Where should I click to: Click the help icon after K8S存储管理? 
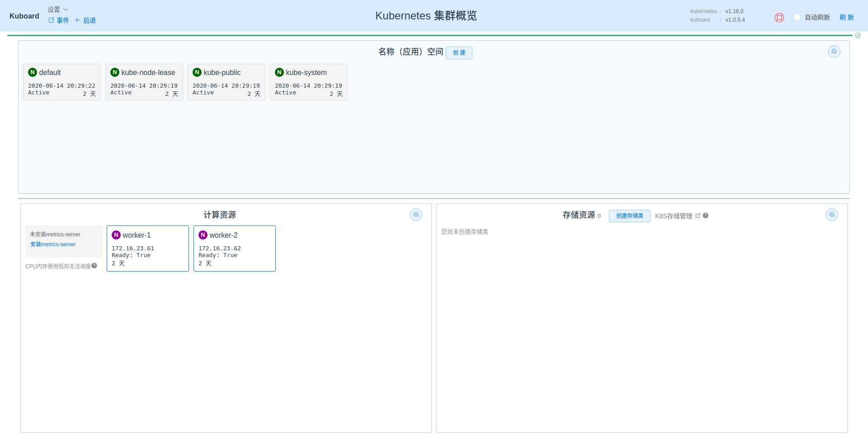(705, 216)
